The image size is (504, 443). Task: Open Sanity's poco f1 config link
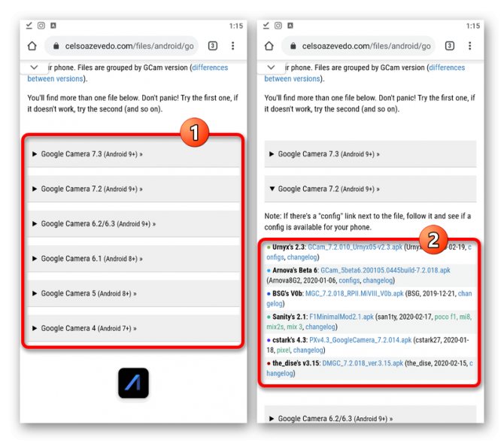[x=445, y=317]
